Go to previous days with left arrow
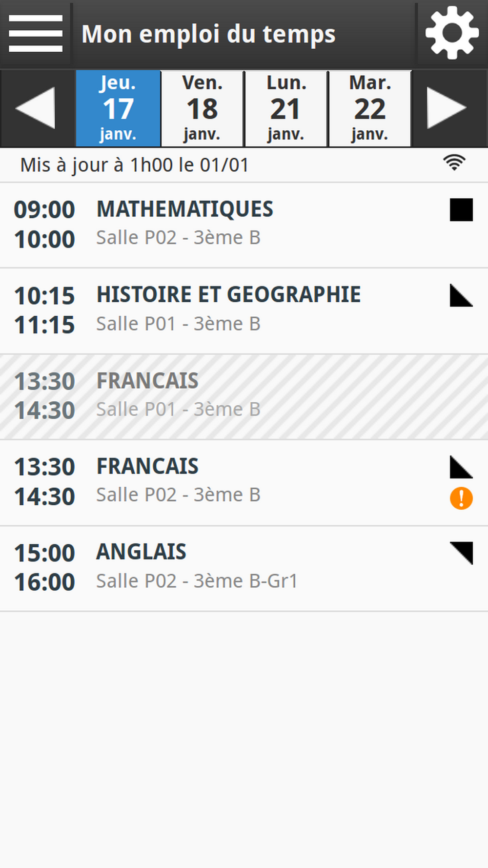Viewport: 488px width, 868px height. (36, 108)
